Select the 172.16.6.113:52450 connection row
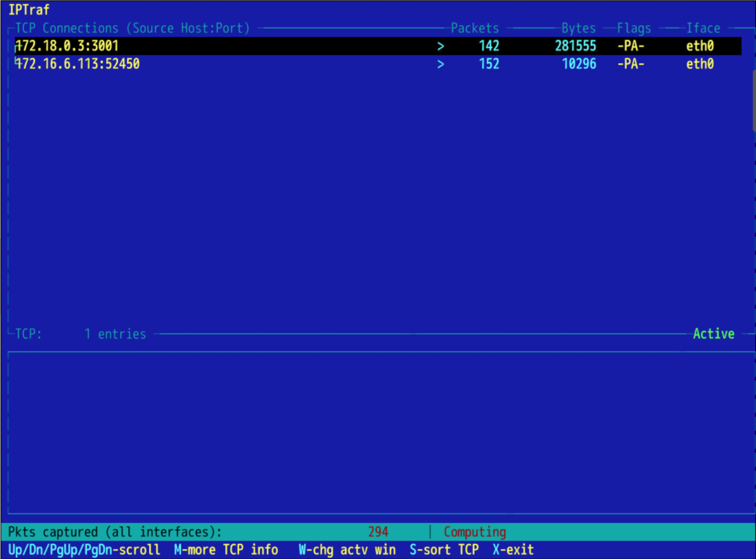The width and height of the screenshot is (756, 559). click(378, 64)
